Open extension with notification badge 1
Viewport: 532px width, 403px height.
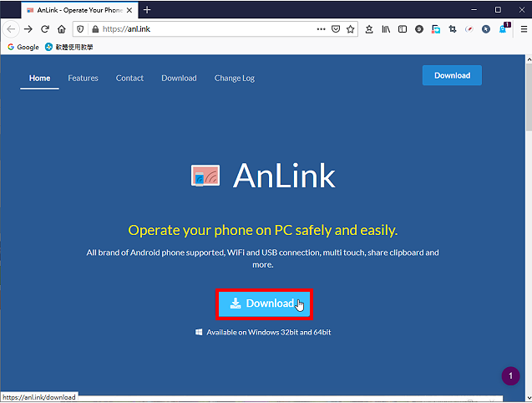pyautogui.click(x=504, y=28)
